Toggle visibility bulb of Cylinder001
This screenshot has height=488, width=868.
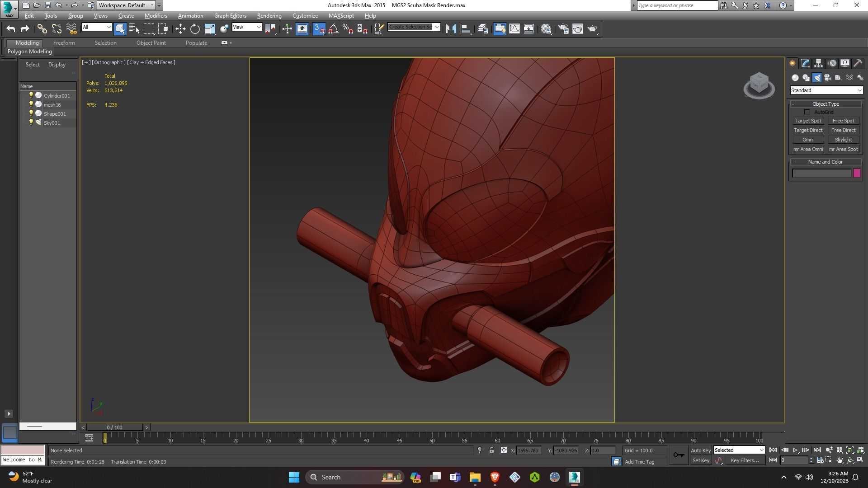pyautogui.click(x=31, y=95)
